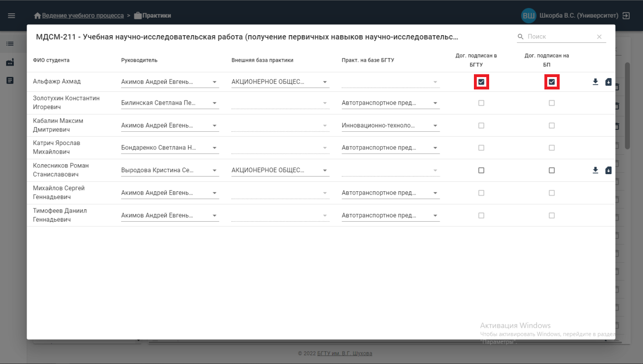
Task: Click the logout icon next to the username
Action: (x=626, y=16)
